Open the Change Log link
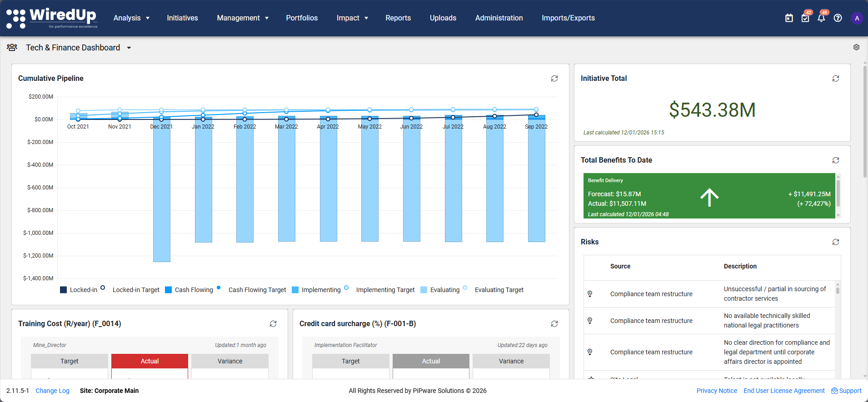 point(53,391)
